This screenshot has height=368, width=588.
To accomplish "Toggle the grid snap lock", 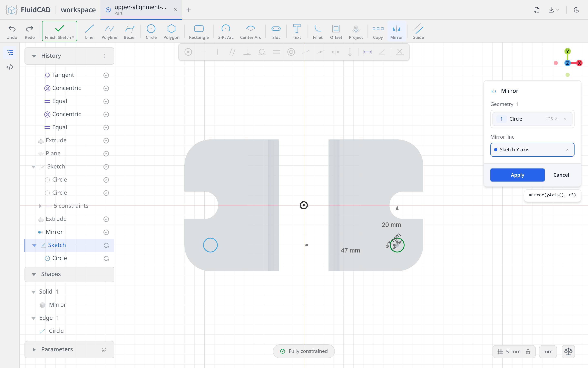I will [x=528, y=351].
